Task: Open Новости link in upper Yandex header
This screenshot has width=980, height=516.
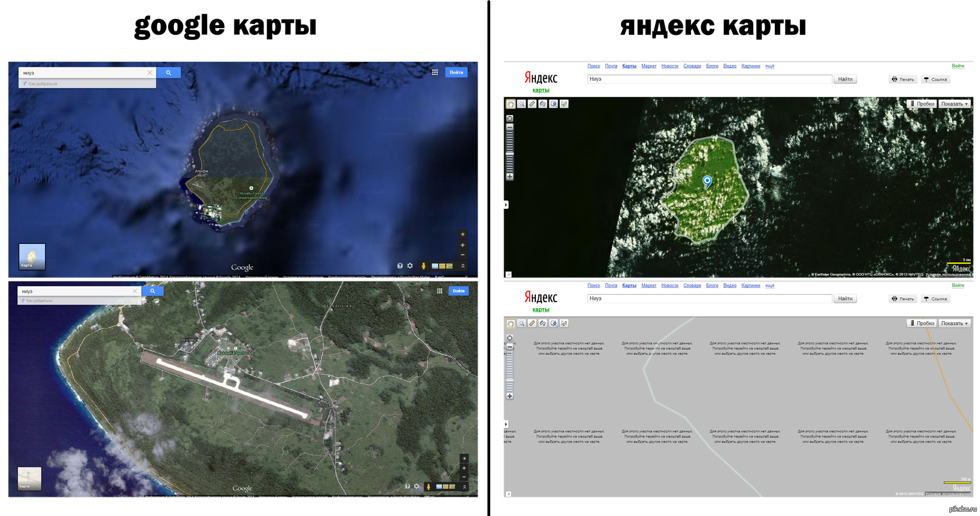Action: point(670,66)
